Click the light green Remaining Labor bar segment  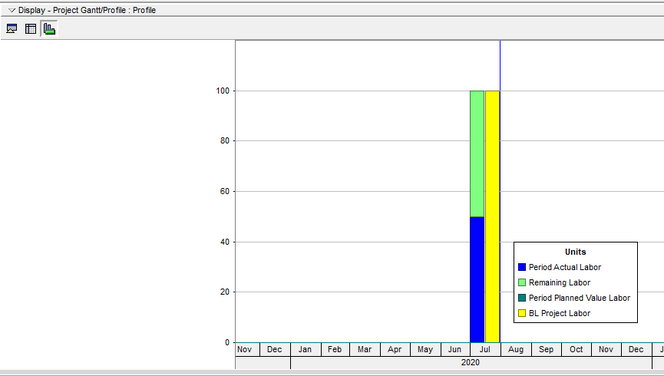477,154
